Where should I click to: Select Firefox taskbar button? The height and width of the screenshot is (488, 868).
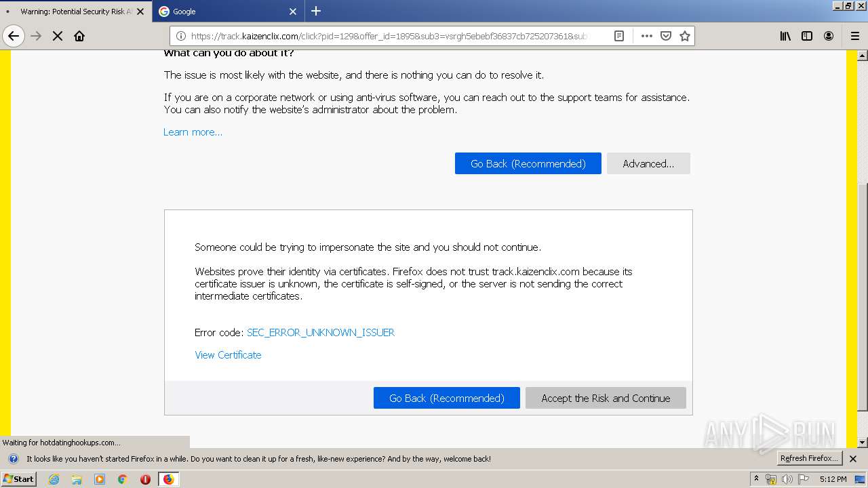click(x=168, y=479)
